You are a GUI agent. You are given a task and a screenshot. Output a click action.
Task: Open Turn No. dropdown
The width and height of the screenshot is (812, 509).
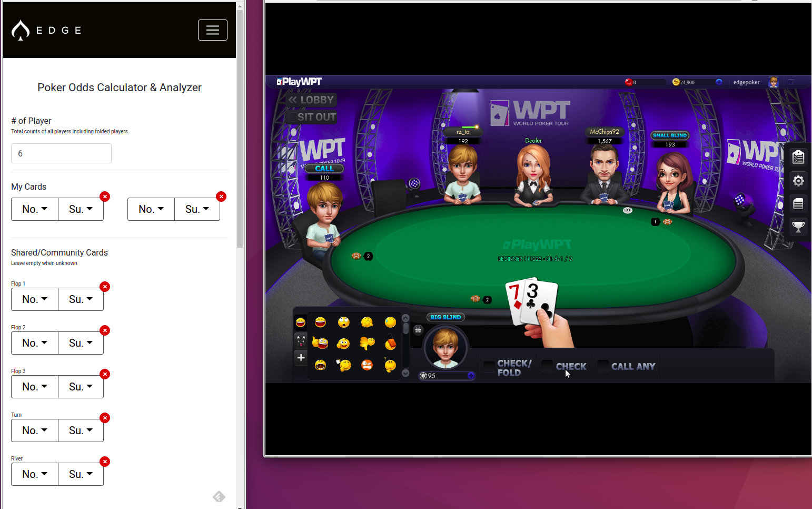35,430
